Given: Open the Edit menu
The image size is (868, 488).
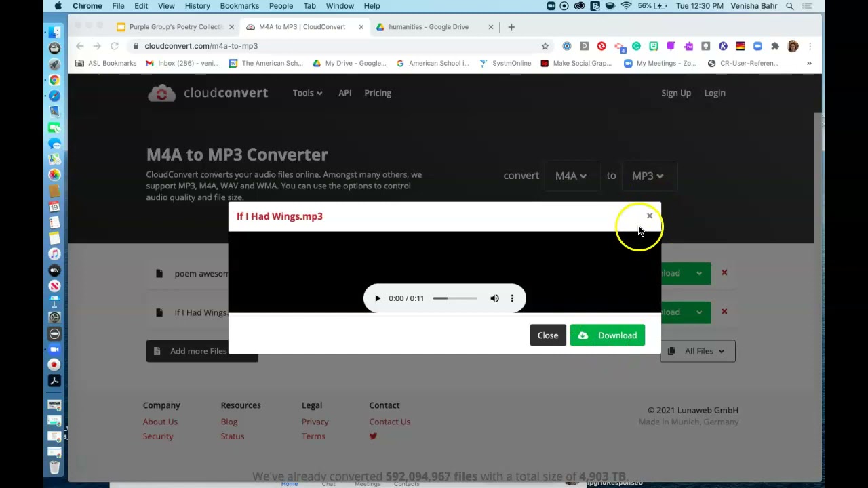Looking at the screenshot, I should (141, 6).
